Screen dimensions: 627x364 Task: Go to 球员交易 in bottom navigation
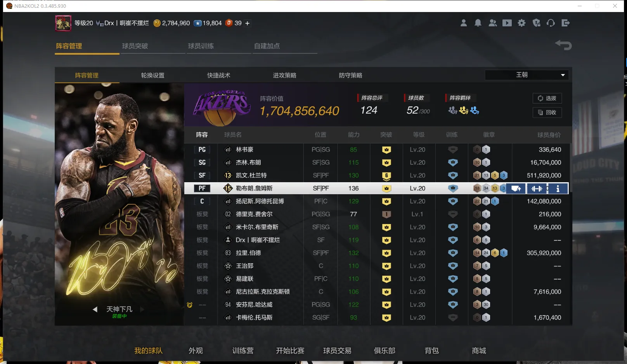337,351
